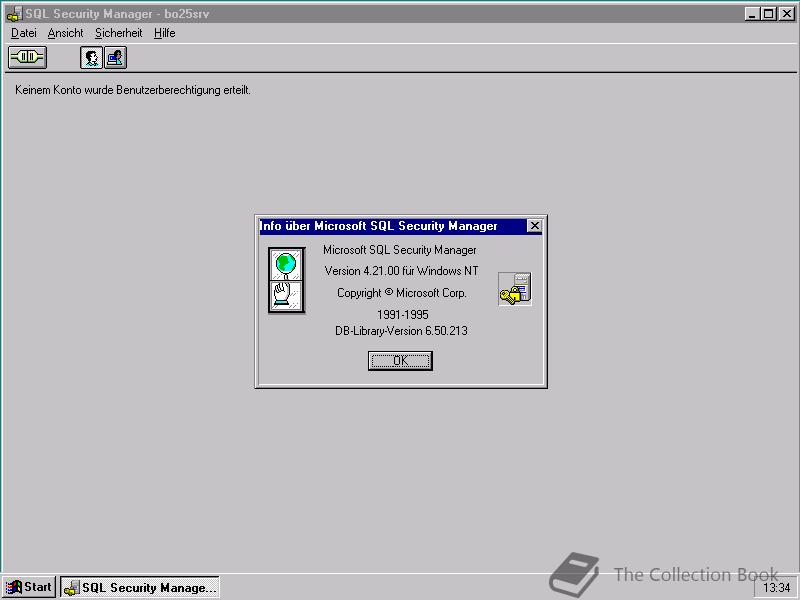
Task: Click the server connect plug icon
Action: [x=27, y=57]
